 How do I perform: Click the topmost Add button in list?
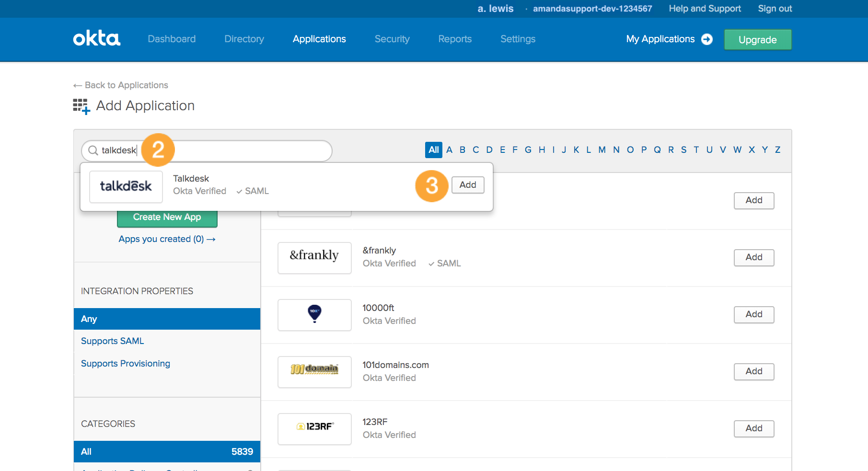754,201
